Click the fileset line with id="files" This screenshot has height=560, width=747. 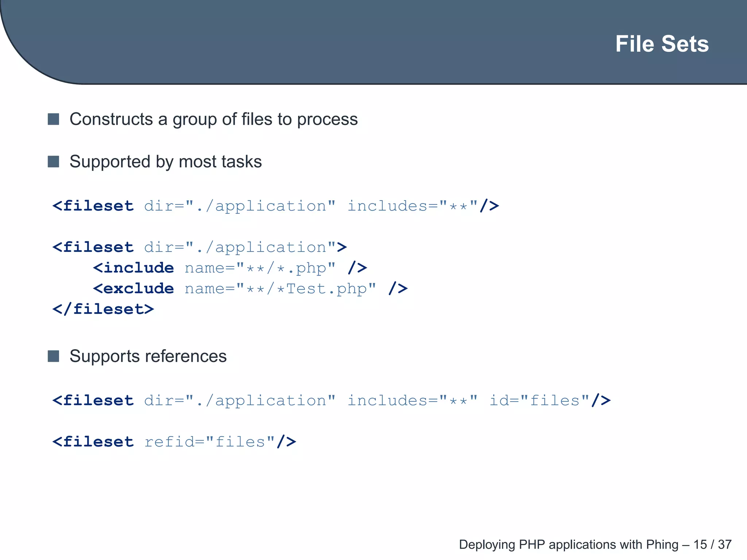(332, 400)
